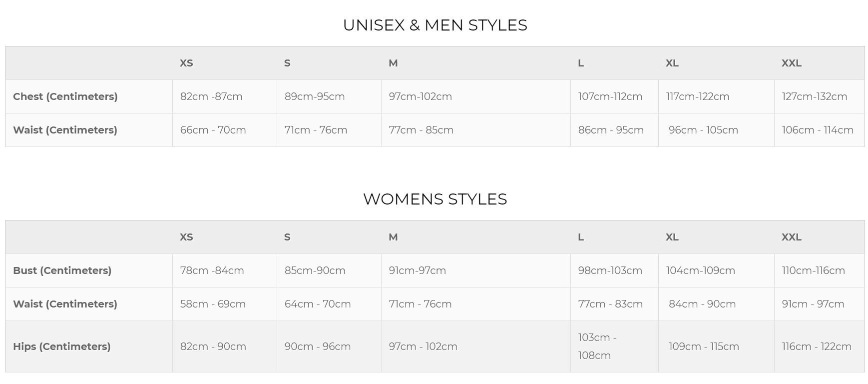Screen dimensions: 868x384
Task: Click the 82cm -87cm chest cell
Action: (211, 96)
